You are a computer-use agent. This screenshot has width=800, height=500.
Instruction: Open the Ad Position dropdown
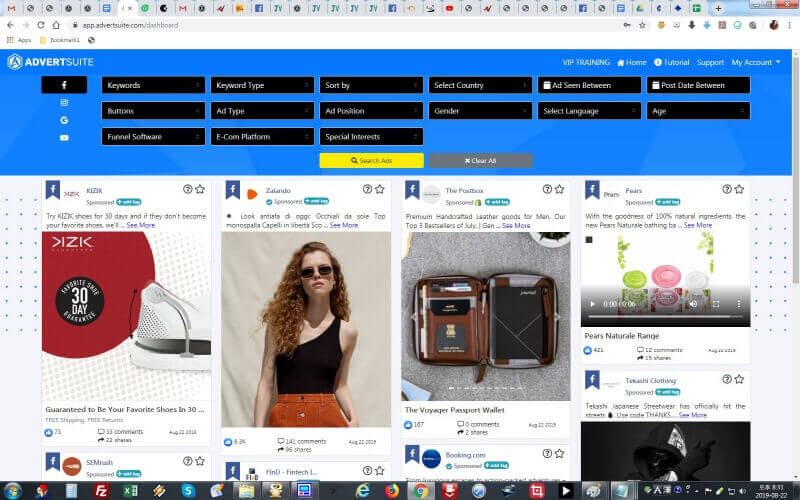tap(371, 111)
